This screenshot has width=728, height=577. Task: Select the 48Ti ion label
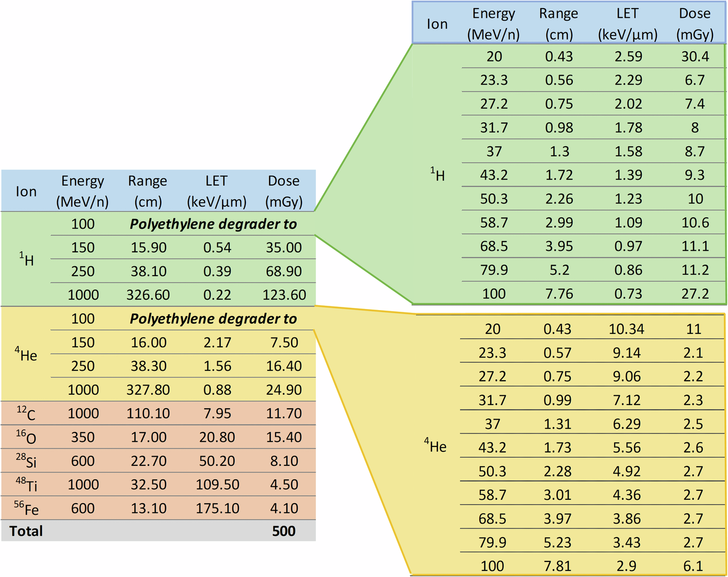pos(26,484)
